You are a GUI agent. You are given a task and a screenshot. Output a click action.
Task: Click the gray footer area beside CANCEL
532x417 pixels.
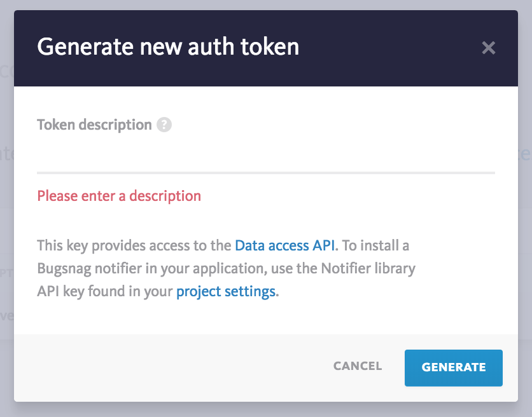tap(170, 368)
